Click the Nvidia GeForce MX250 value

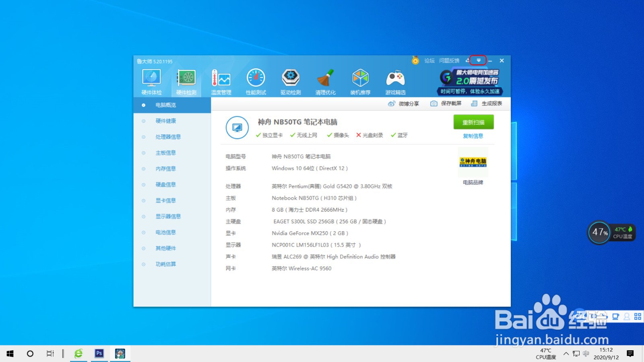pyautogui.click(x=310, y=233)
